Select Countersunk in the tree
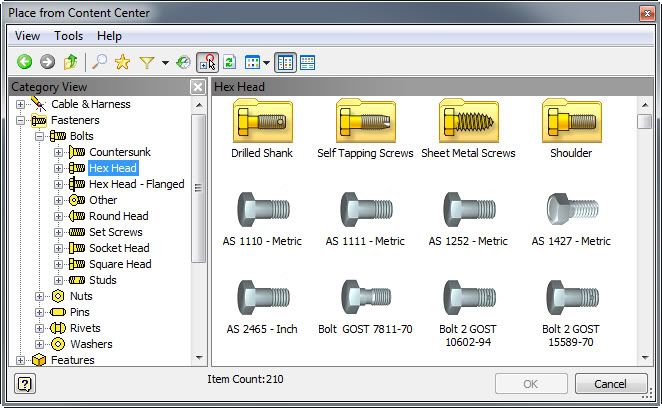The image size is (662, 408). [x=120, y=152]
